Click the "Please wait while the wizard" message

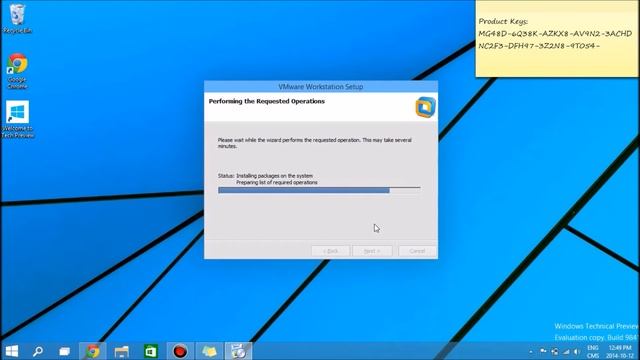click(x=314, y=143)
